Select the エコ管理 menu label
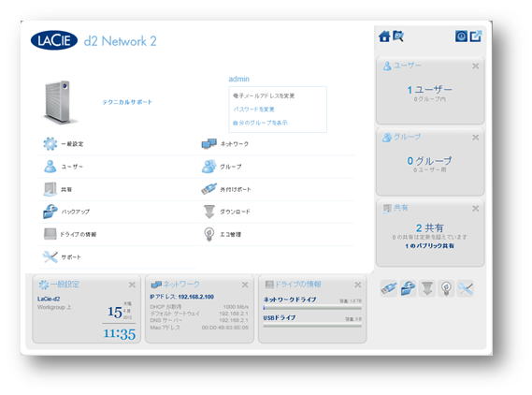 [230, 234]
